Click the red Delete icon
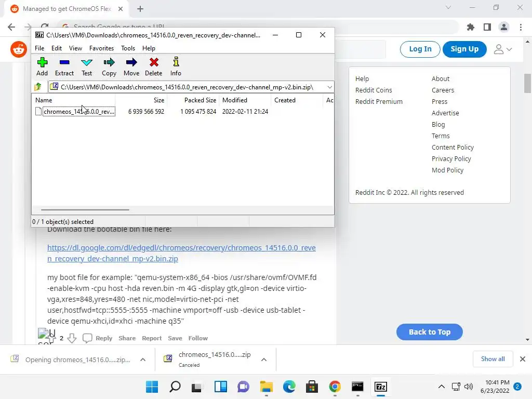The height and width of the screenshot is (399, 532). coord(154,67)
